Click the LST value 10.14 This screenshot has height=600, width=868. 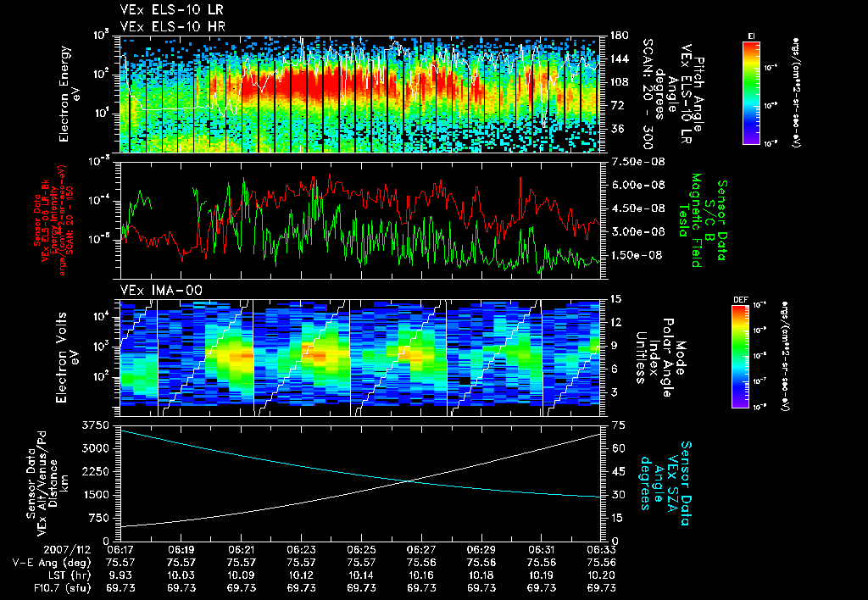[361, 575]
